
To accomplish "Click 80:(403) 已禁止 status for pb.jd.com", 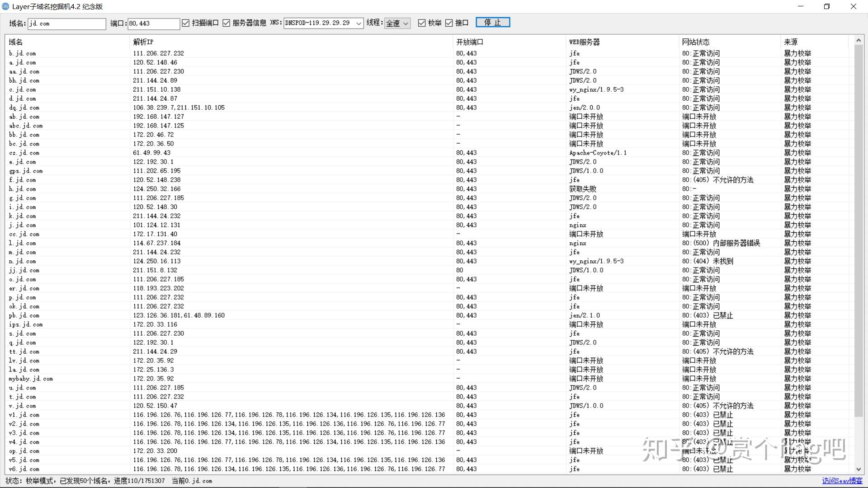I will (708, 315).
